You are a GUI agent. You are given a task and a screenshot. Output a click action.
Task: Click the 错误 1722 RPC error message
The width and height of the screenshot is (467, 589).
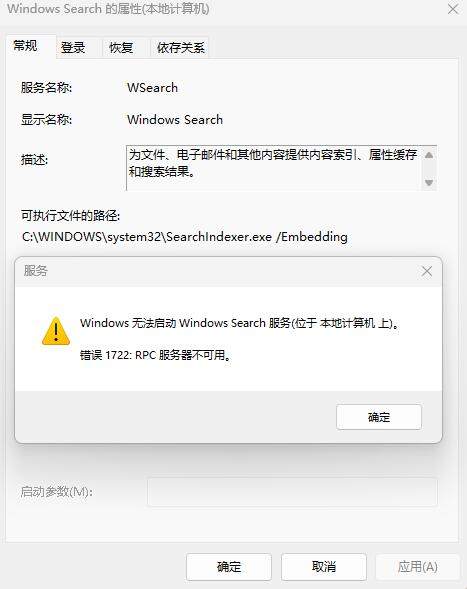click(x=156, y=355)
